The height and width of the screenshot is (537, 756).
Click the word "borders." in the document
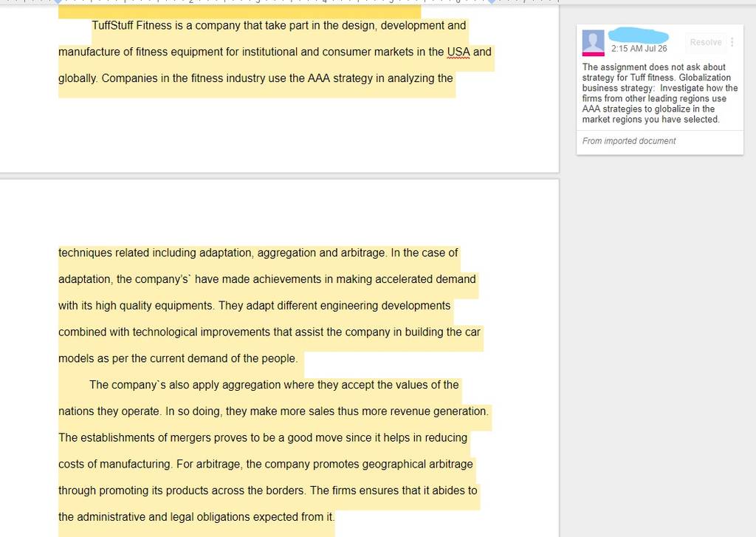(x=284, y=490)
